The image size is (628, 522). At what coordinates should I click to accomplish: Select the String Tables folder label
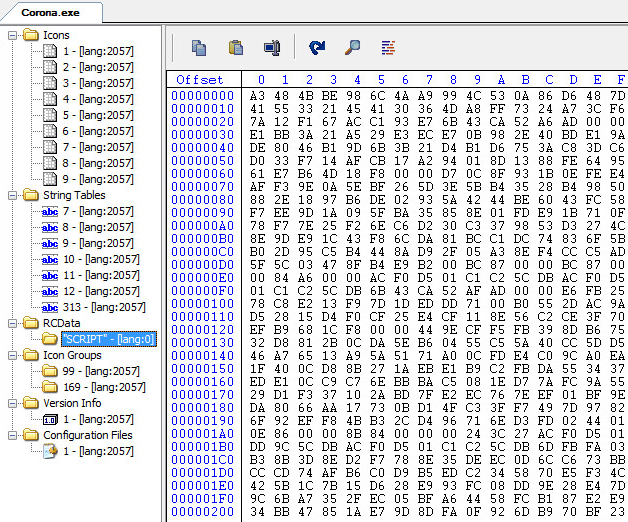coord(74,195)
